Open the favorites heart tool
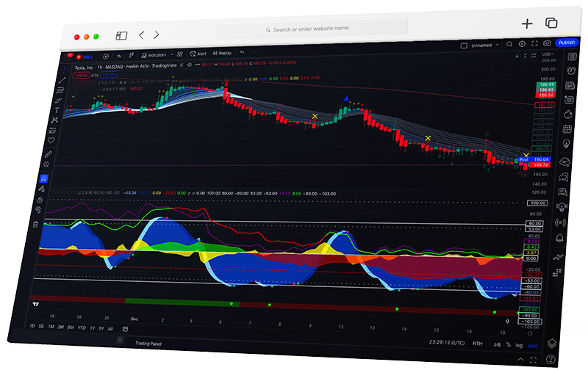This screenshot has width=588, height=370. click(x=51, y=139)
